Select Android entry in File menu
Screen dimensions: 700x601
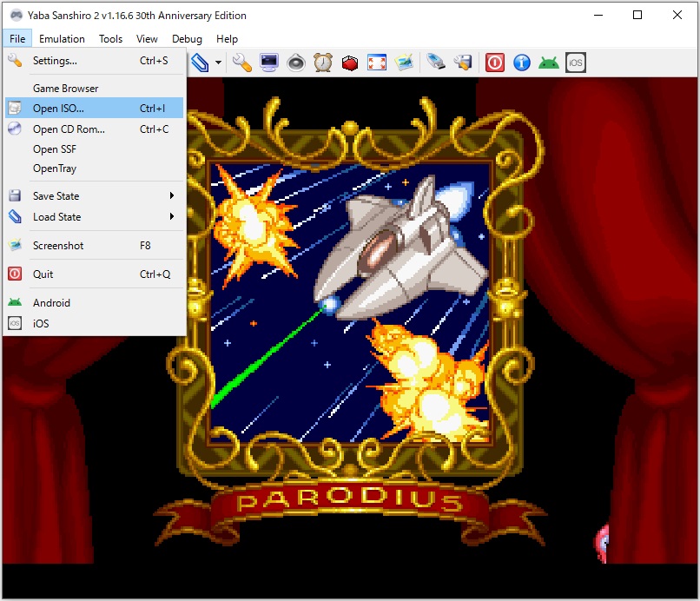pos(94,303)
